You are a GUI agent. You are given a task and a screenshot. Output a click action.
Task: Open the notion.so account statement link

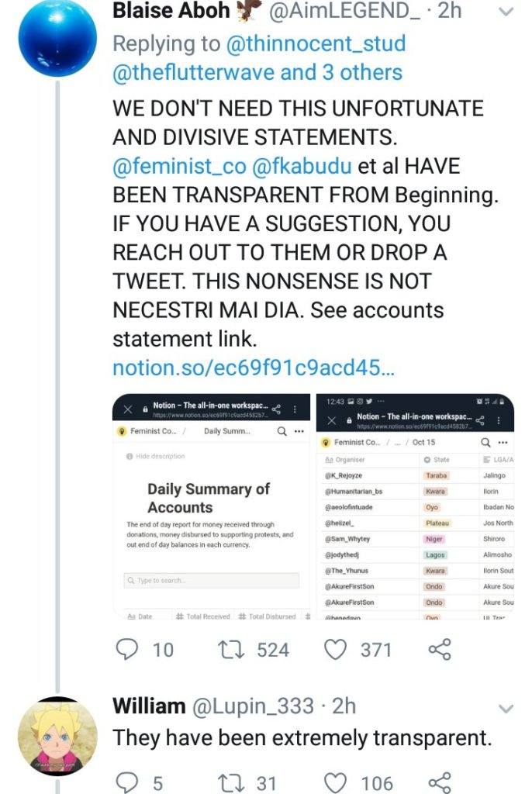253,367
